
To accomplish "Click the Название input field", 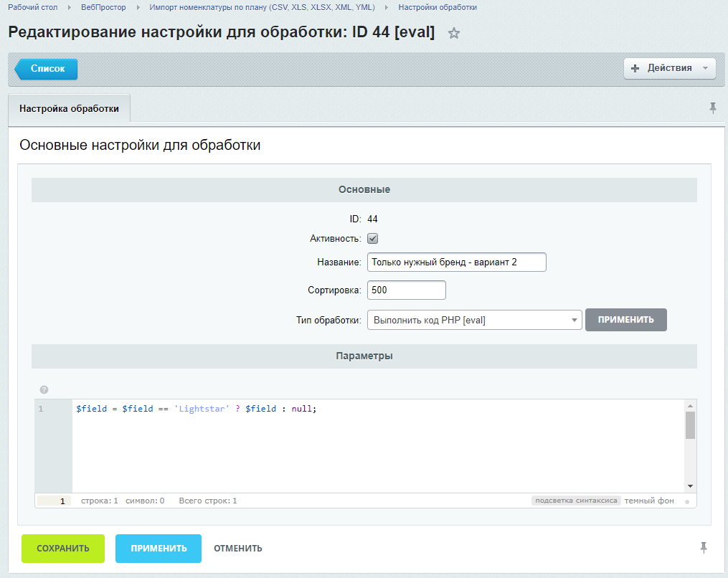I will pos(456,262).
